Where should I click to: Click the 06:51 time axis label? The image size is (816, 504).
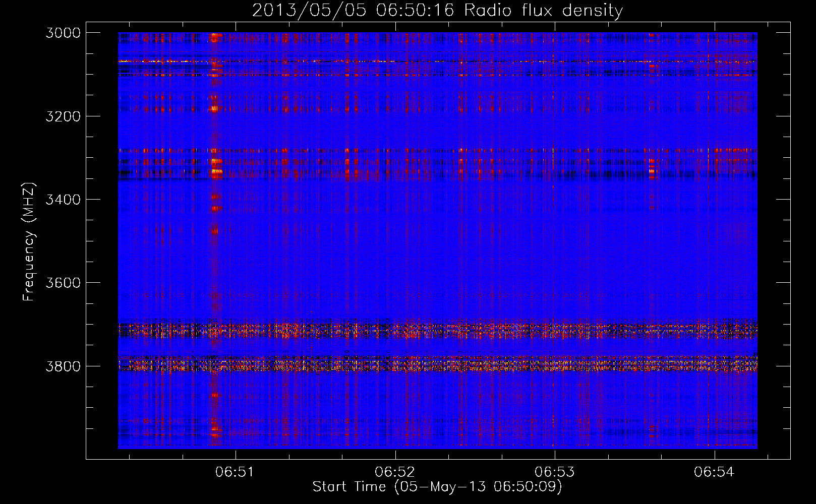(235, 472)
